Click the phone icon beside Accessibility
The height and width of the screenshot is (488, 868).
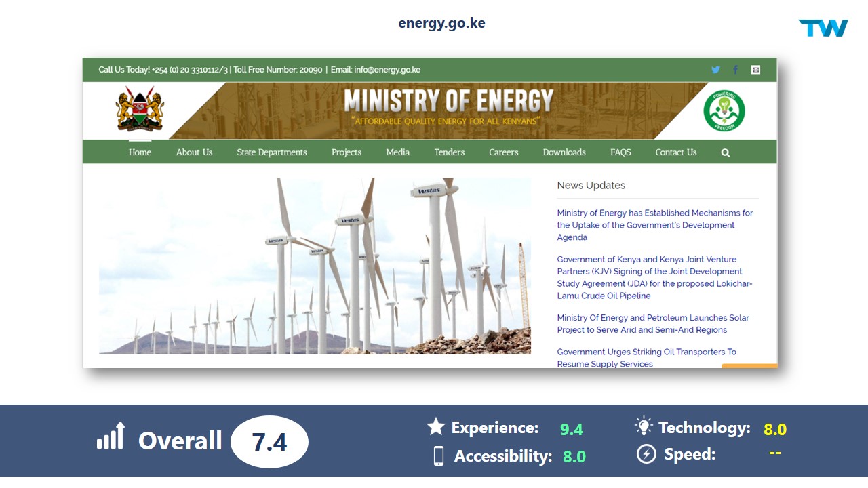pyautogui.click(x=438, y=456)
